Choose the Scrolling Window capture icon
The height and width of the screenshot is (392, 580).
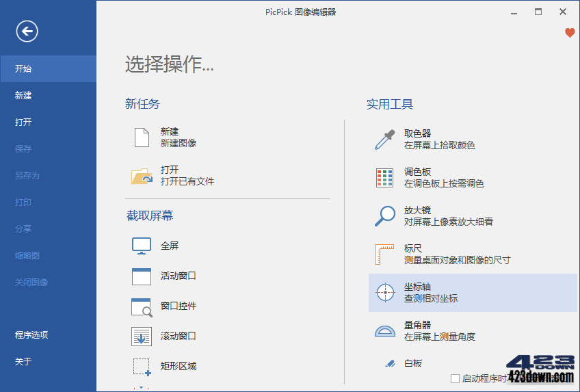[x=142, y=337]
